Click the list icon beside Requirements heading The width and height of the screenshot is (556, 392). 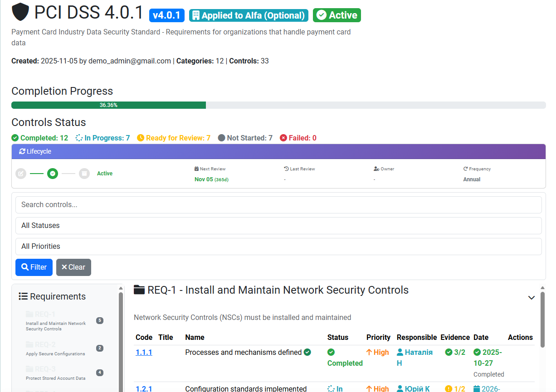[x=23, y=296]
